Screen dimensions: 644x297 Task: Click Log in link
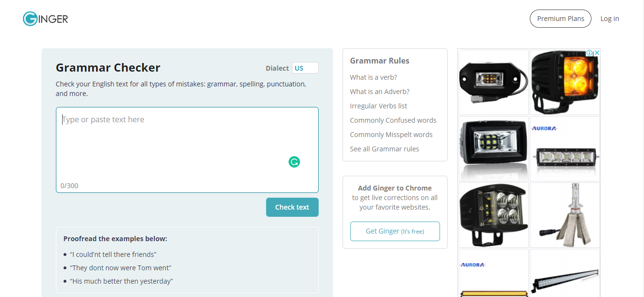610,19
